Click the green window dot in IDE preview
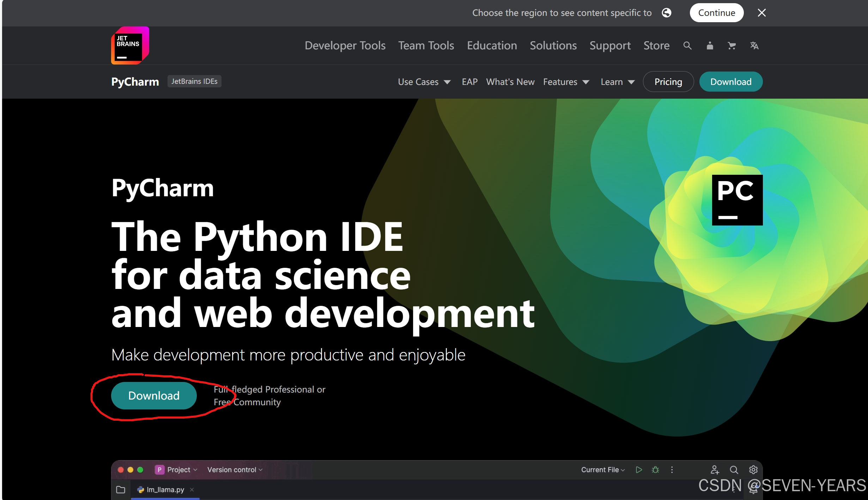This screenshot has width=868, height=500. coord(140,469)
